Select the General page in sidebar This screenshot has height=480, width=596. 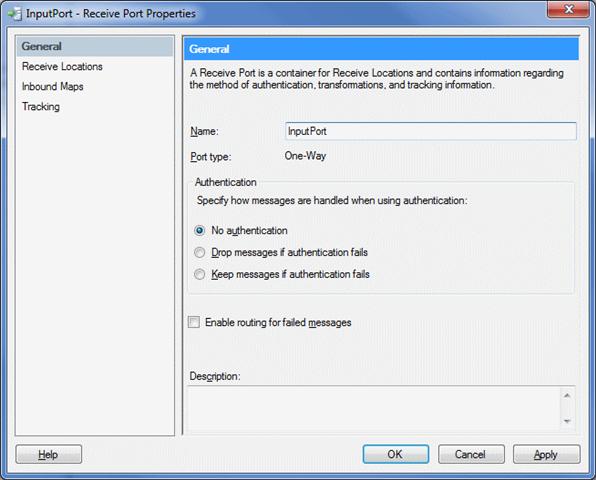pos(95,46)
